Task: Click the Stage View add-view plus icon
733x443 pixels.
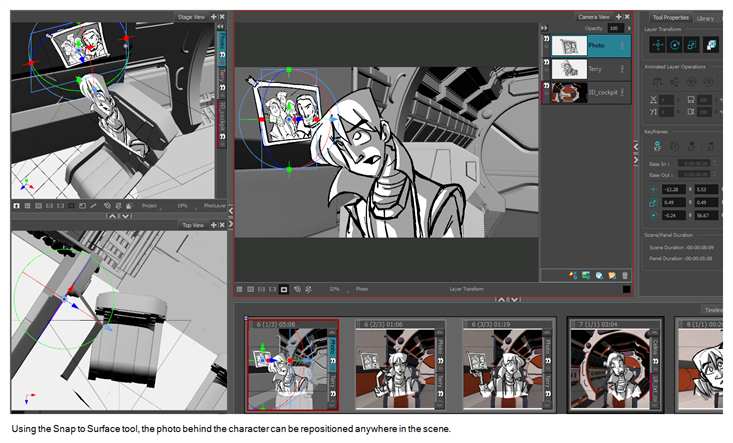Action: (212, 17)
